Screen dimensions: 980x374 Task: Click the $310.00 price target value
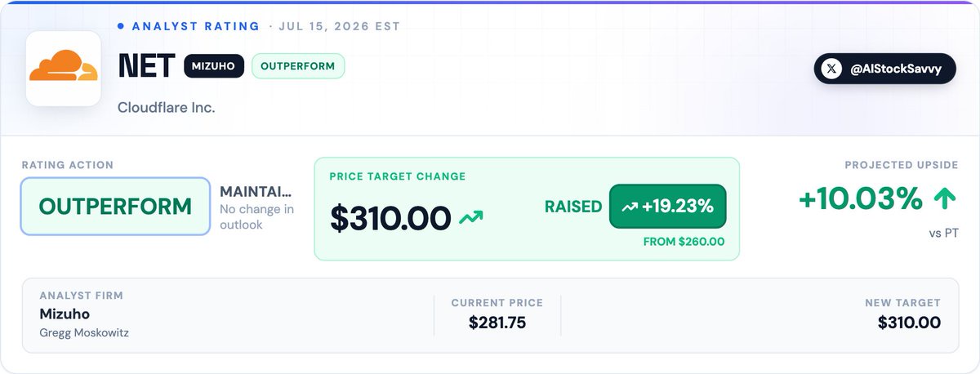(390, 218)
